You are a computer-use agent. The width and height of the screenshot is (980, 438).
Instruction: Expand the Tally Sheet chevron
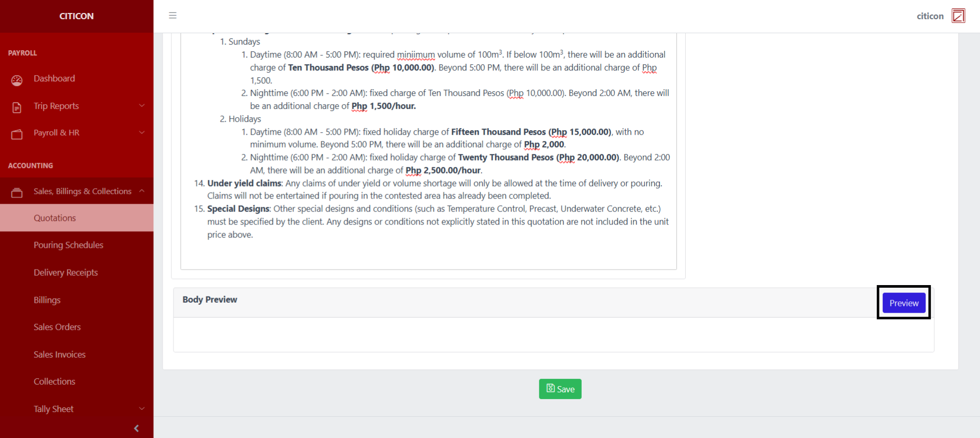pyautogui.click(x=141, y=409)
